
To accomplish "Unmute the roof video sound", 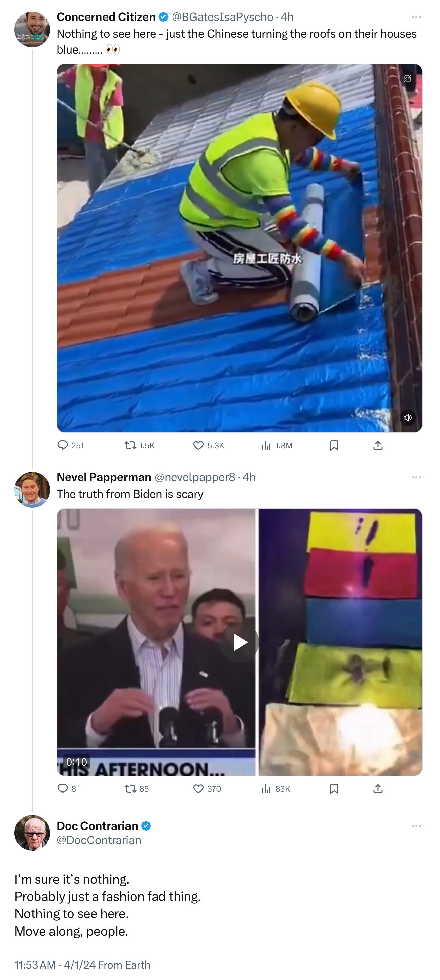I will pyautogui.click(x=408, y=417).
